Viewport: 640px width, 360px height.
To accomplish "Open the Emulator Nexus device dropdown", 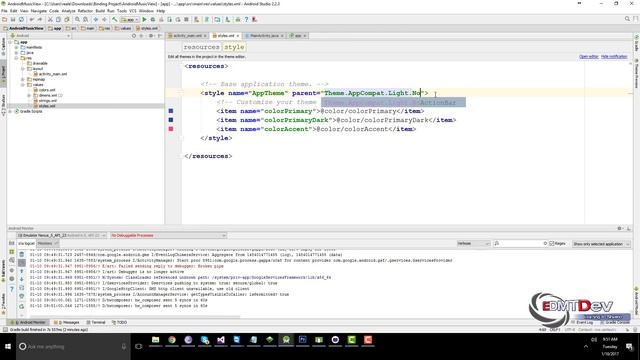I will 62,236.
